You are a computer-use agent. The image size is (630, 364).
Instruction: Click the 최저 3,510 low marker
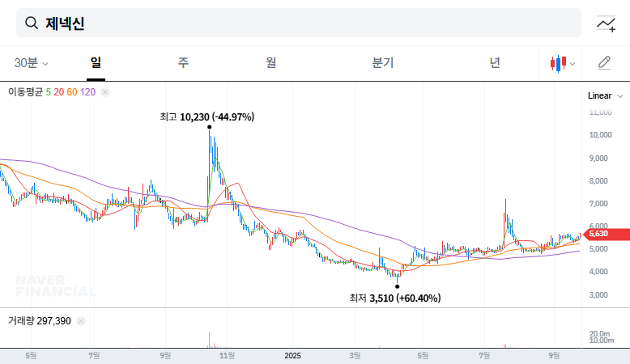[x=395, y=298]
